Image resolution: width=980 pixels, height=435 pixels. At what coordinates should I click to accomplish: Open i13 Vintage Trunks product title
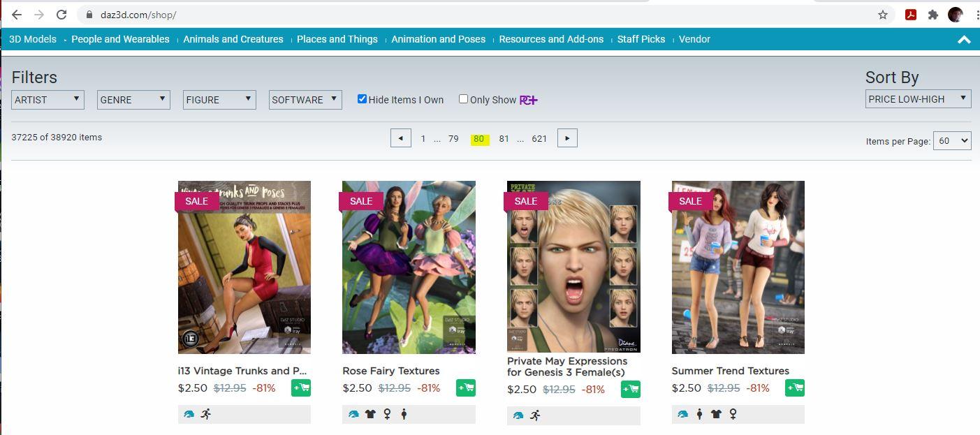(242, 371)
